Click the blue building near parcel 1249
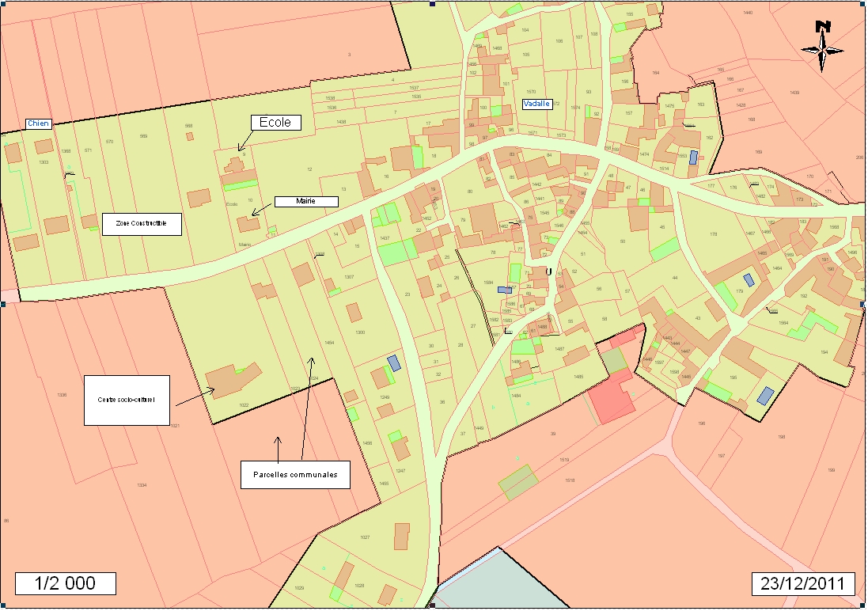Image resolution: width=868 pixels, height=611 pixels. 393,363
